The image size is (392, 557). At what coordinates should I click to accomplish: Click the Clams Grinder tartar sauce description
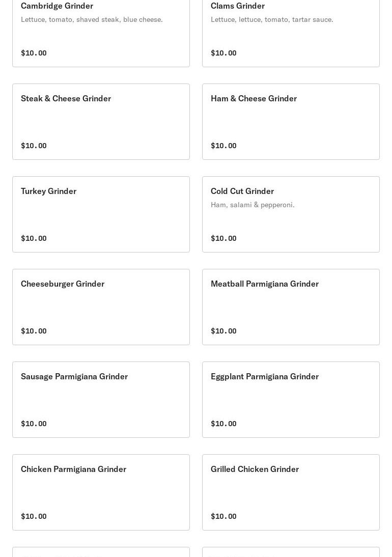pyautogui.click(x=272, y=19)
